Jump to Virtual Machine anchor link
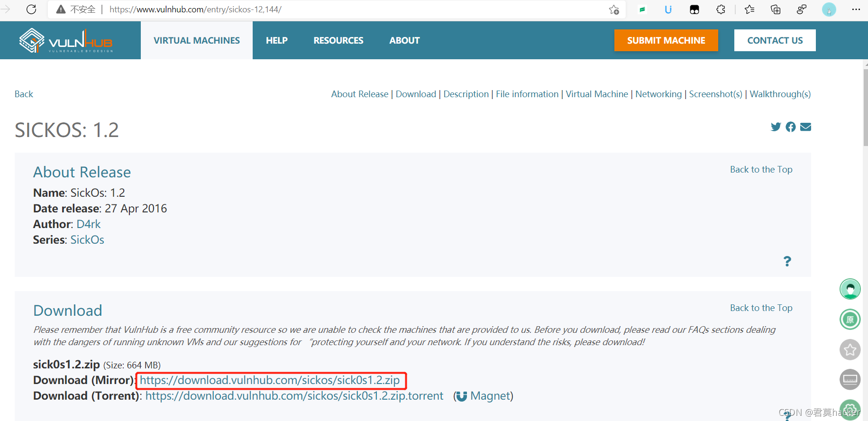Image resolution: width=868 pixels, height=421 pixels. click(597, 94)
